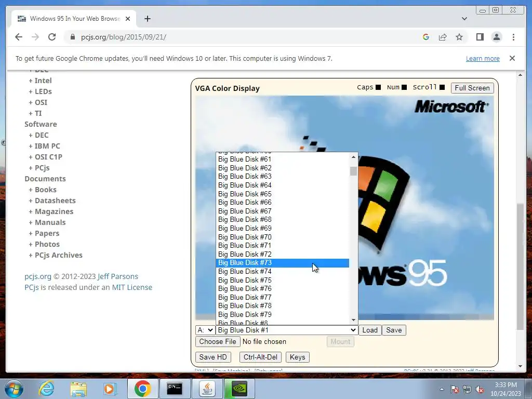
Task: Select Big Blue Disk #64 in list
Action: pos(282,185)
